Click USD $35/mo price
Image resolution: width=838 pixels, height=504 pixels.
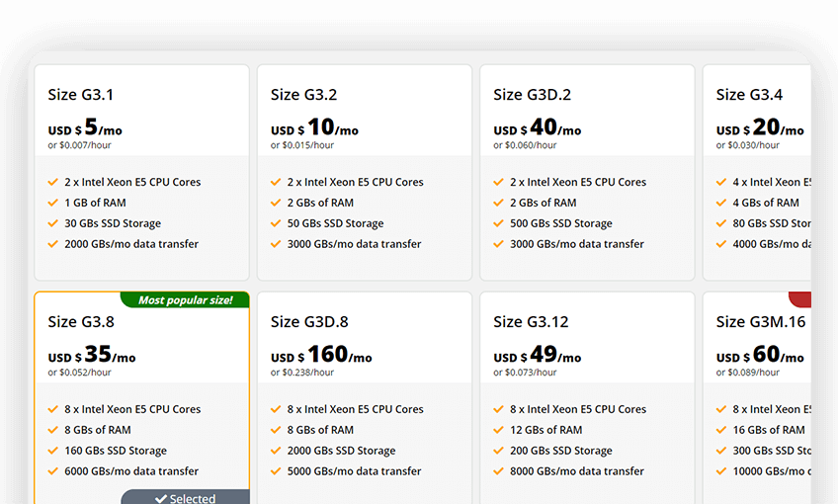click(92, 355)
